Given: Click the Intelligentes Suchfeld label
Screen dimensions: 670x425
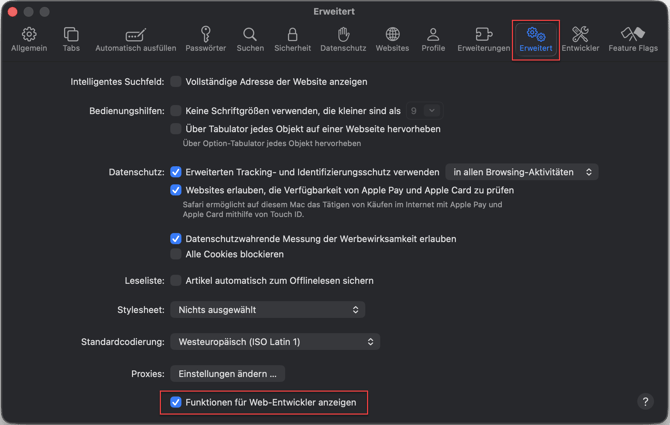Looking at the screenshot, I should 117,82.
